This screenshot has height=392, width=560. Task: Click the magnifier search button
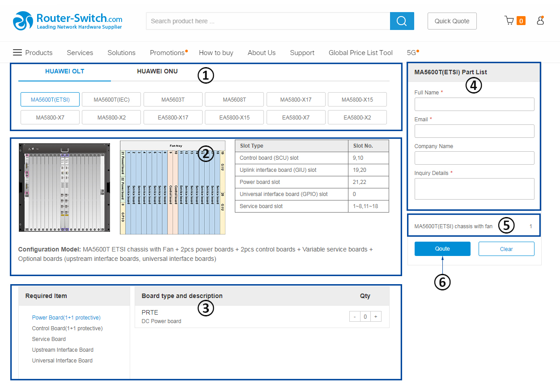[402, 21]
